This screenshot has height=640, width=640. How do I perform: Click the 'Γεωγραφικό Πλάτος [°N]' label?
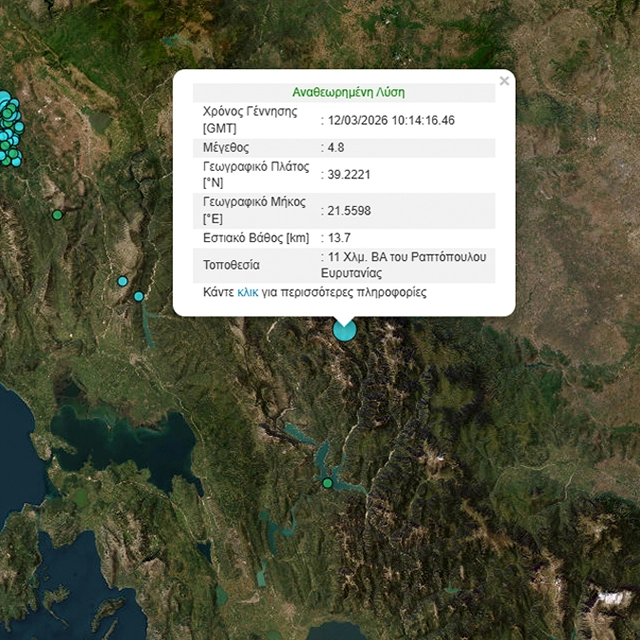click(x=256, y=174)
